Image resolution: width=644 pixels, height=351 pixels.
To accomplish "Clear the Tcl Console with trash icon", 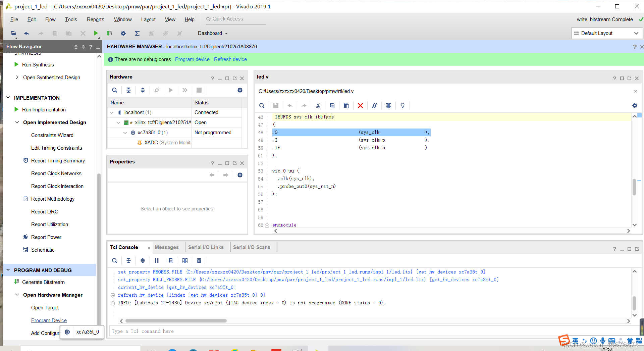I will click(199, 261).
